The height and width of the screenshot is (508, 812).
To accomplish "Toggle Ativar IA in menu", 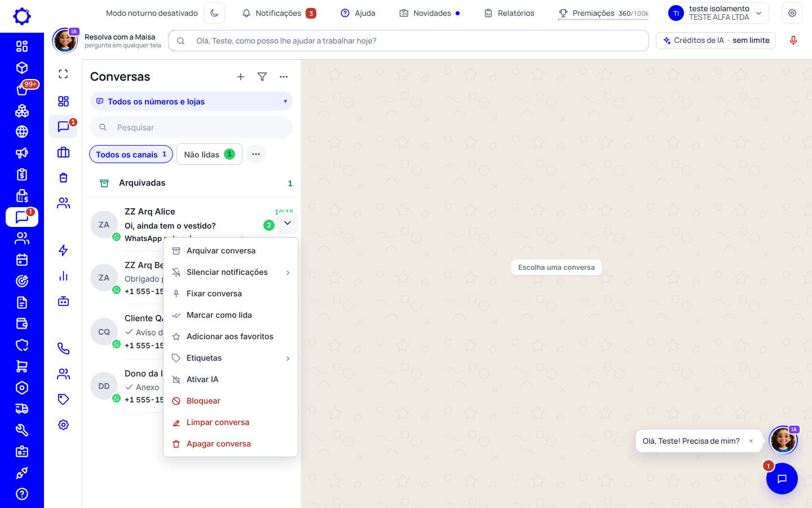I will point(231,379).
